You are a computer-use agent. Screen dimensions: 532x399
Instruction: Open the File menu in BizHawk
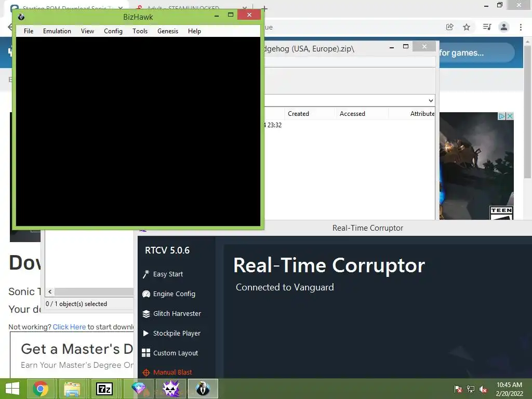coord(29,31)
